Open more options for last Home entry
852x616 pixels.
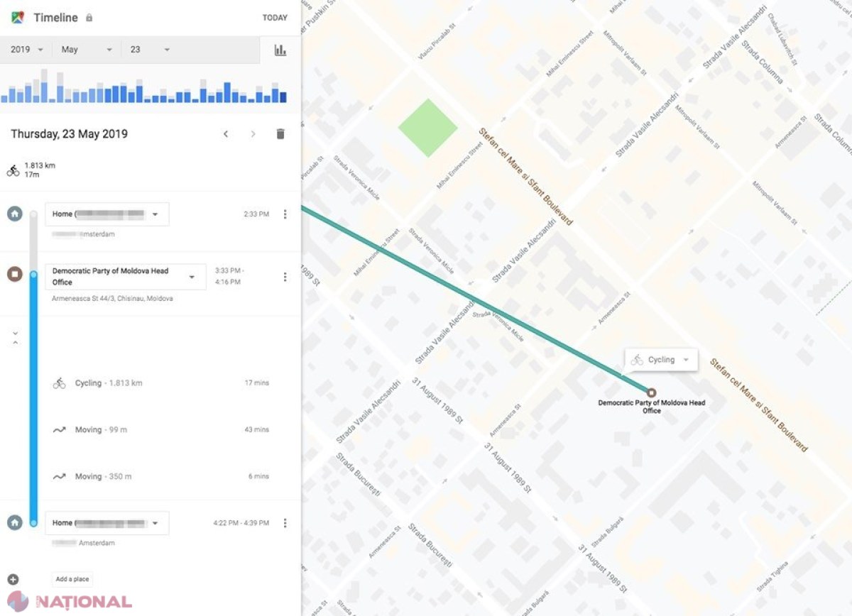285,523
